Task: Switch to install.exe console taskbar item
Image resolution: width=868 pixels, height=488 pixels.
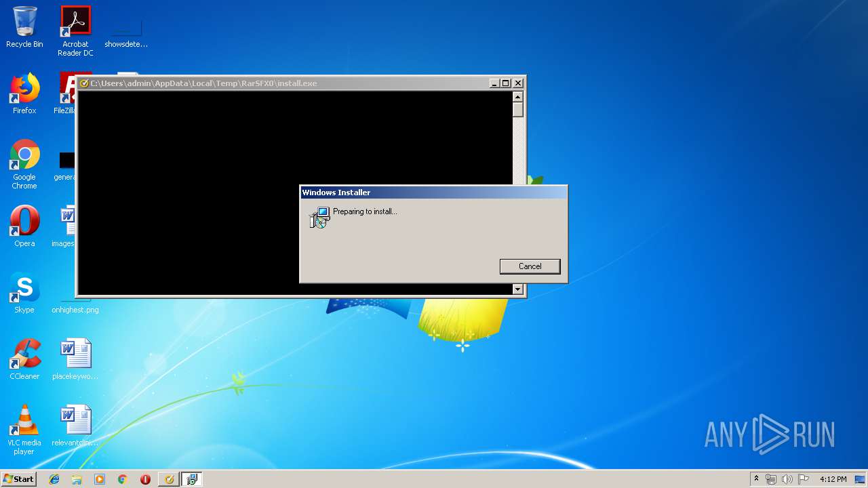Action: tap(169, 479)
